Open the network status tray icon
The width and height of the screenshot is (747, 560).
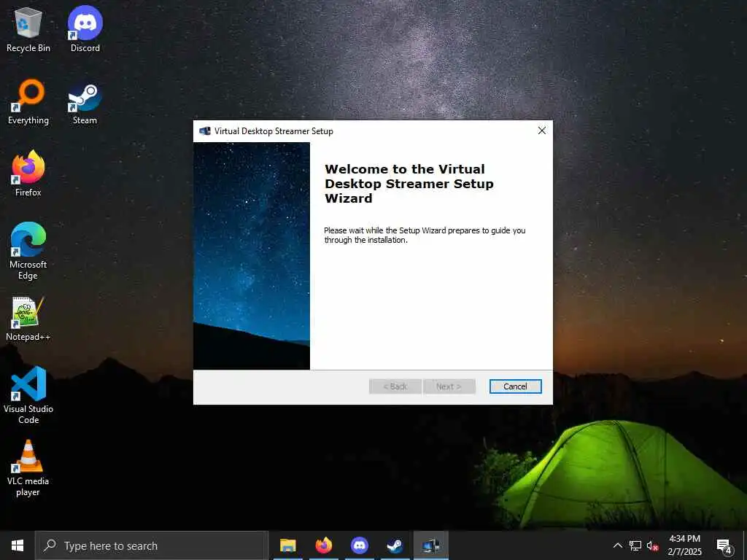pos(635,545)
